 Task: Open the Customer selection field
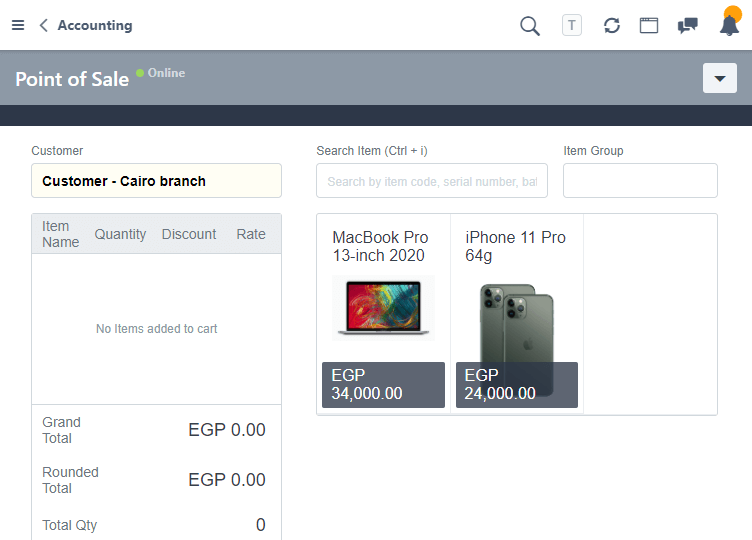coord(156,181)
